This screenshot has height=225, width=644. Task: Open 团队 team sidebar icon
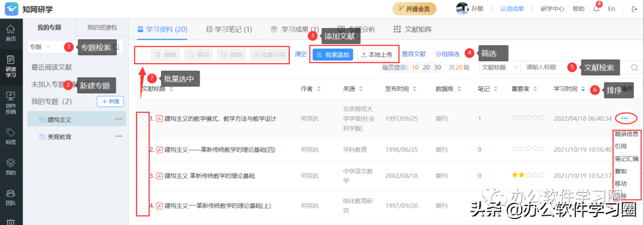coord(11,197)
